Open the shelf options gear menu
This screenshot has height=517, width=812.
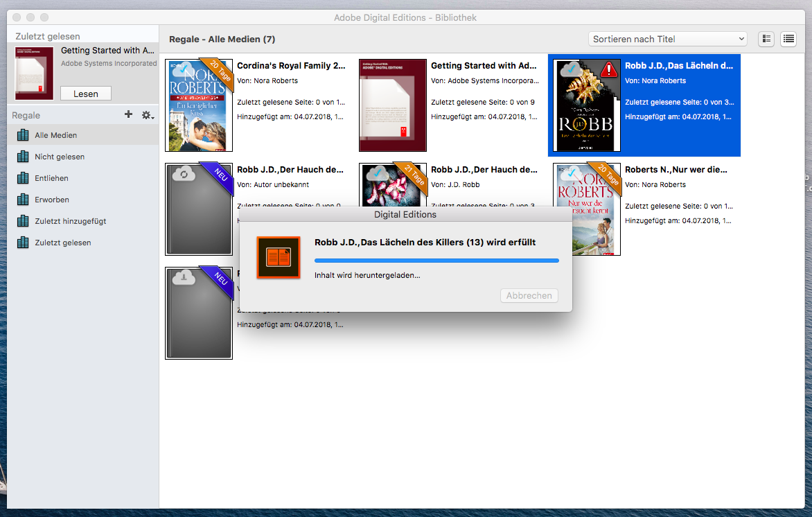click(148, 115)
